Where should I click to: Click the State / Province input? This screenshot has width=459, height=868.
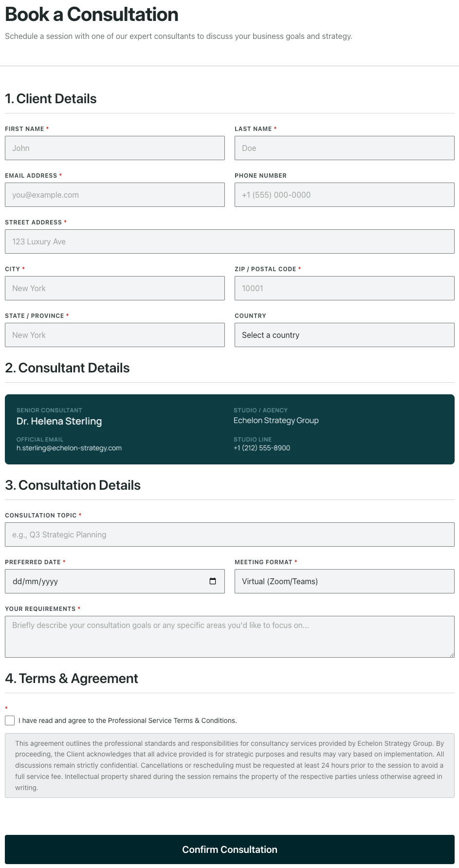115,335
